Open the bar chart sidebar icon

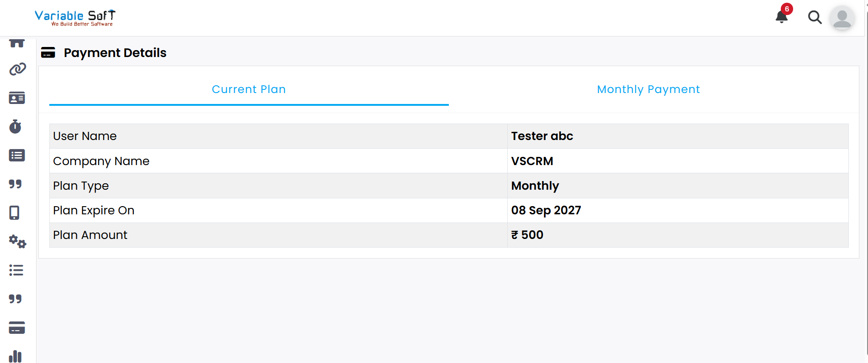[x=16, y=356]
